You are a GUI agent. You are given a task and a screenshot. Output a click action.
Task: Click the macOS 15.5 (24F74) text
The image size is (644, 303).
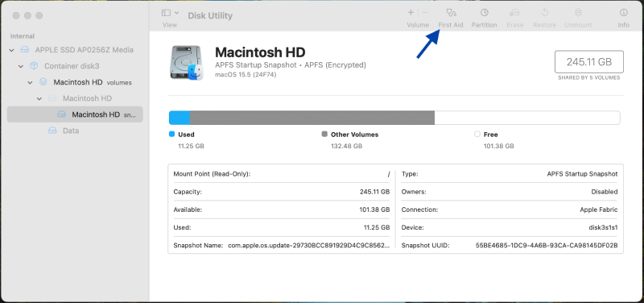pyautogui.click(x=246, y=75)
